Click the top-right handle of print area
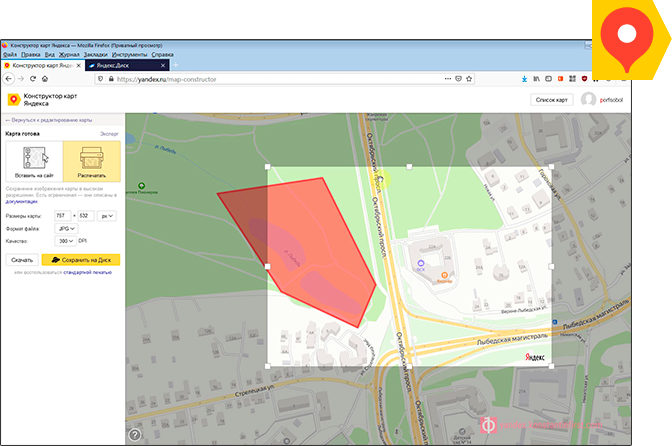Viewport: 672px width, 446px height. coord(551,167)
